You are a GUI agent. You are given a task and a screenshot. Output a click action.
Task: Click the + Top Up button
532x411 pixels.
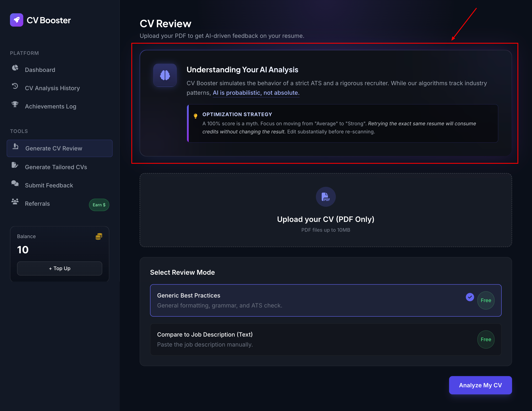point(60,268)
